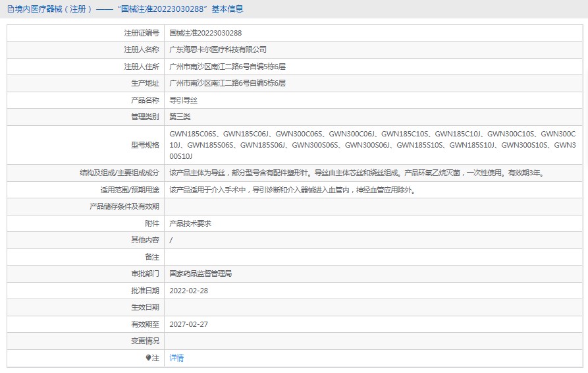This screenshot has width=588, height=373.
Task: Click the 批准日期 label
Action: [x=145, y=291]
